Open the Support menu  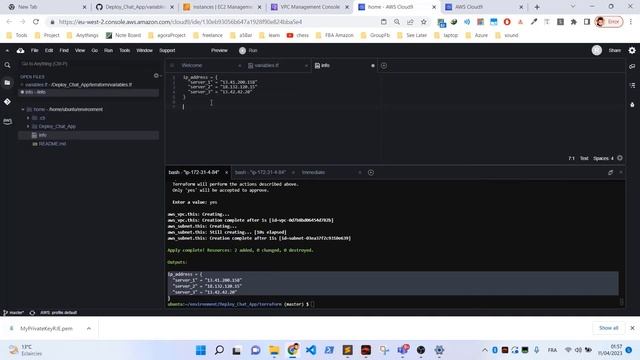click(167, 51)
